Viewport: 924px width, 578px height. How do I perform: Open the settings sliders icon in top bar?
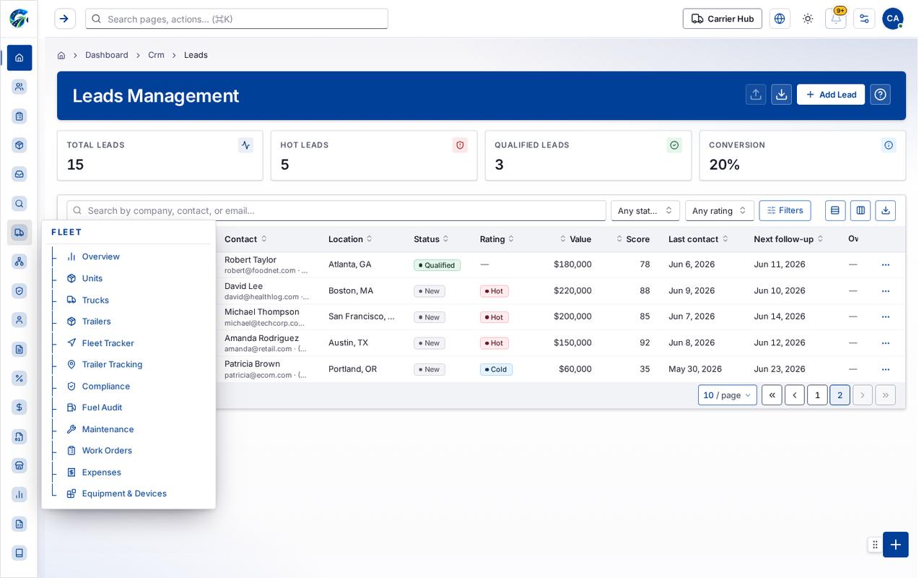(864, 19)
